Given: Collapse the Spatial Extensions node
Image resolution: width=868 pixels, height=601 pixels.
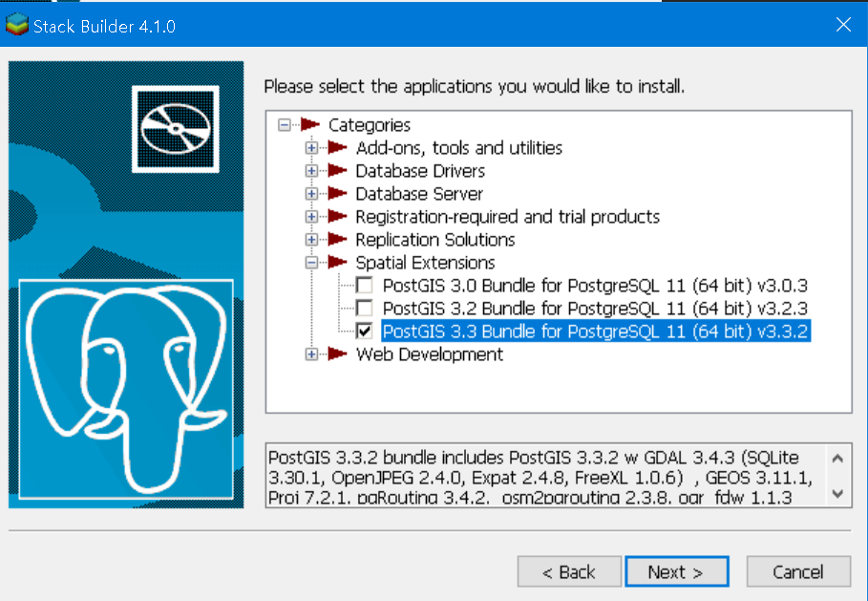Looking at the screenshot, I should (x=311, y=263).
